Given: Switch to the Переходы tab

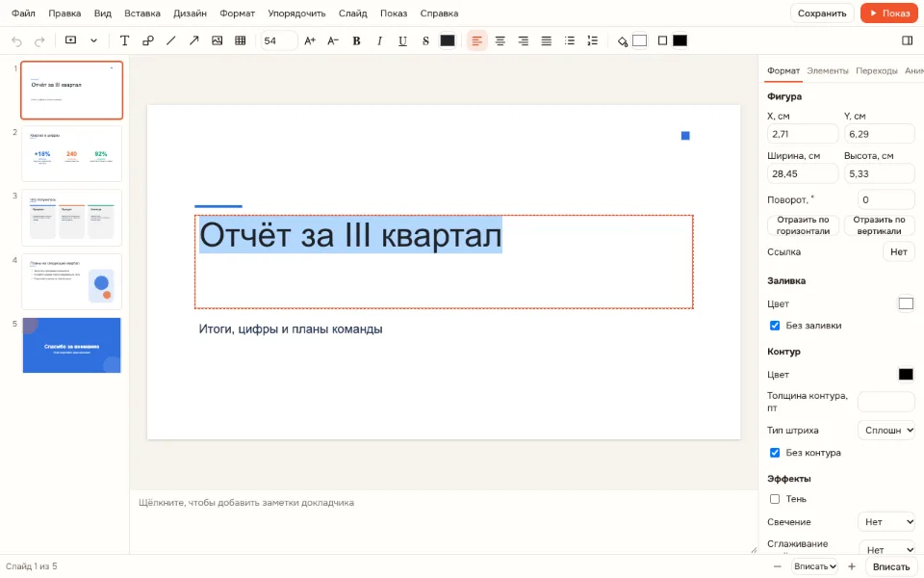Looking at the screenshot, I should [876, 70].
